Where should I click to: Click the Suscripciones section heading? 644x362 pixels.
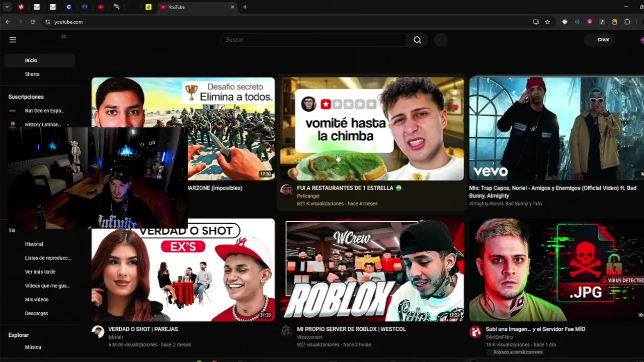[26, 97]
